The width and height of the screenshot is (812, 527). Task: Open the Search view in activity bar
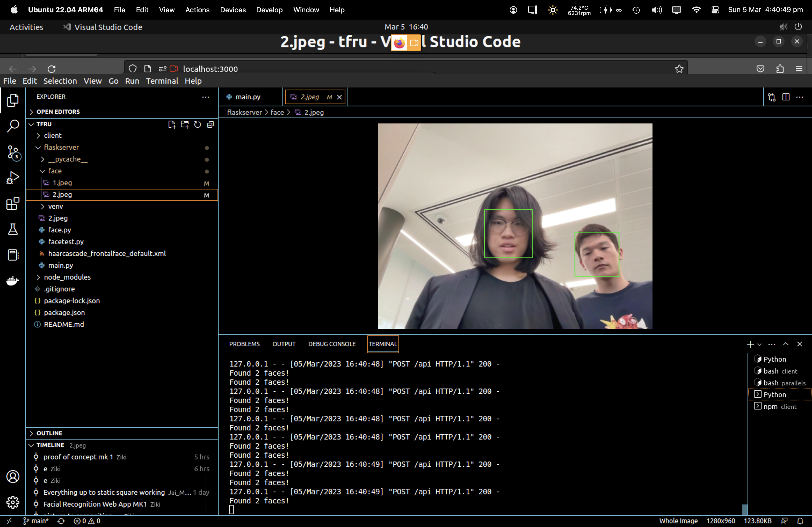(13, 126)
